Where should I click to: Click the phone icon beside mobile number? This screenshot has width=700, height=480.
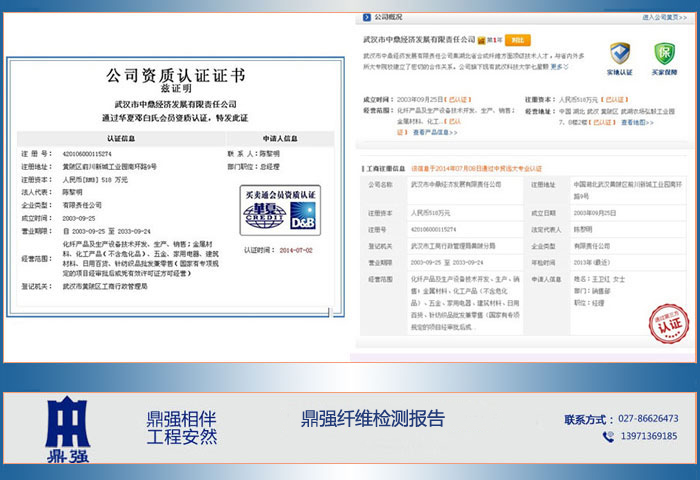coord(608,437)
